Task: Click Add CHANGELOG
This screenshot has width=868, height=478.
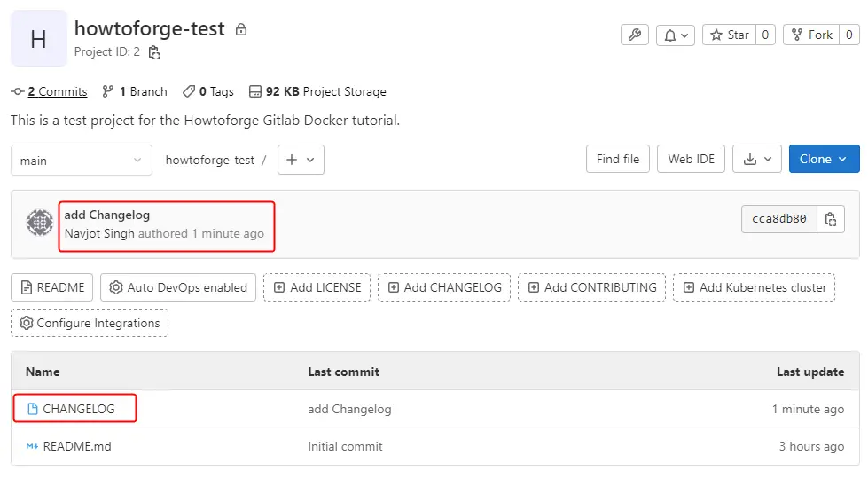Action: (444, 287)
